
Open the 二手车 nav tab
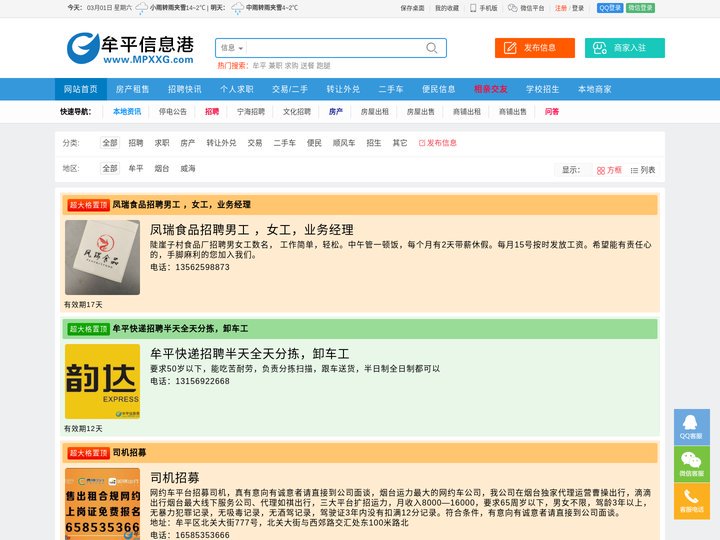(391, 89)
